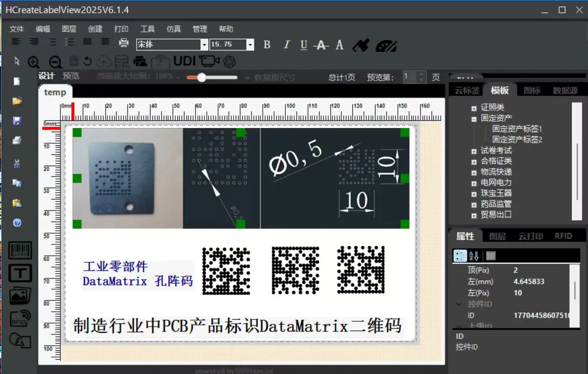588x374 pixels.
Task: Open the UDI tool
Action: [185, 61]
